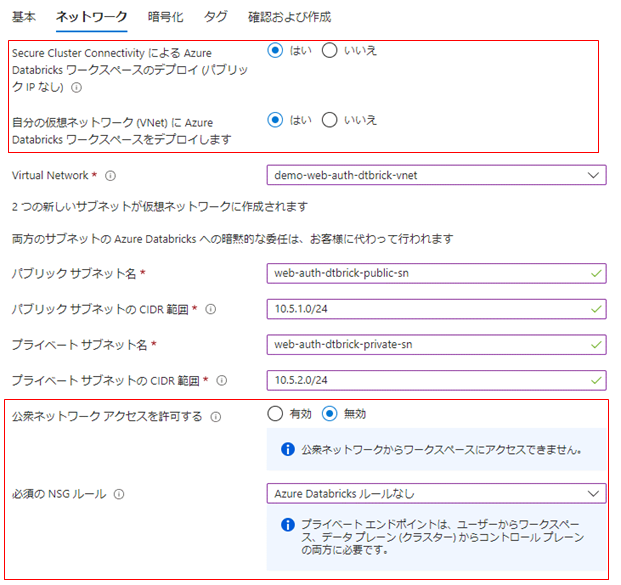Viewport: 621px width, 585px height.
Task: Open the 基本 tab
Action: coord(24,17)
